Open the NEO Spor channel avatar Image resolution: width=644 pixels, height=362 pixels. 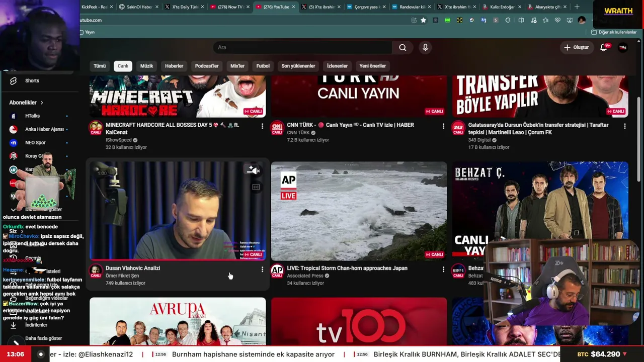tap(14, 142)
